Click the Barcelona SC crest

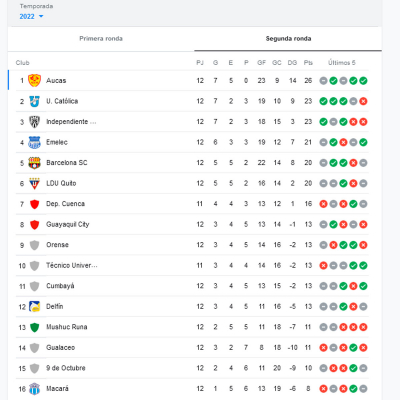(34, 163)
